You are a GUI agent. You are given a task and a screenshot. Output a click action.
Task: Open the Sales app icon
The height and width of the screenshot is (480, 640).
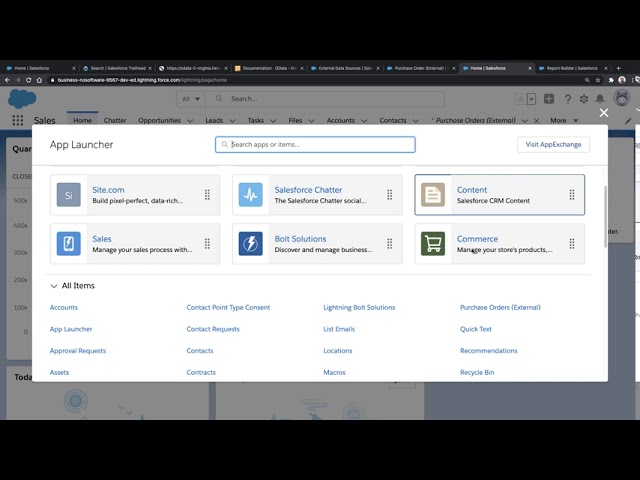pyautogui.click(x=69, y=244)
